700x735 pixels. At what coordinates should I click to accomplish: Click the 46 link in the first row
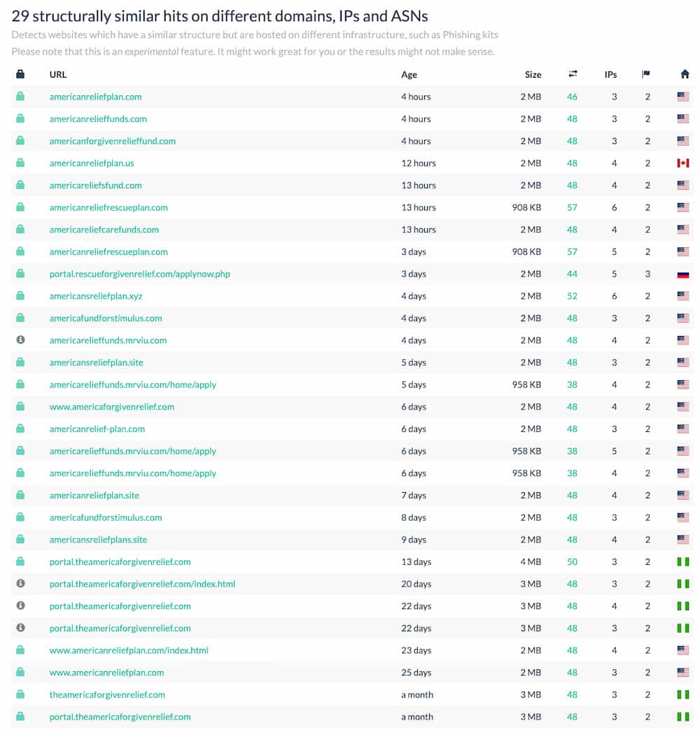(572, 97)
